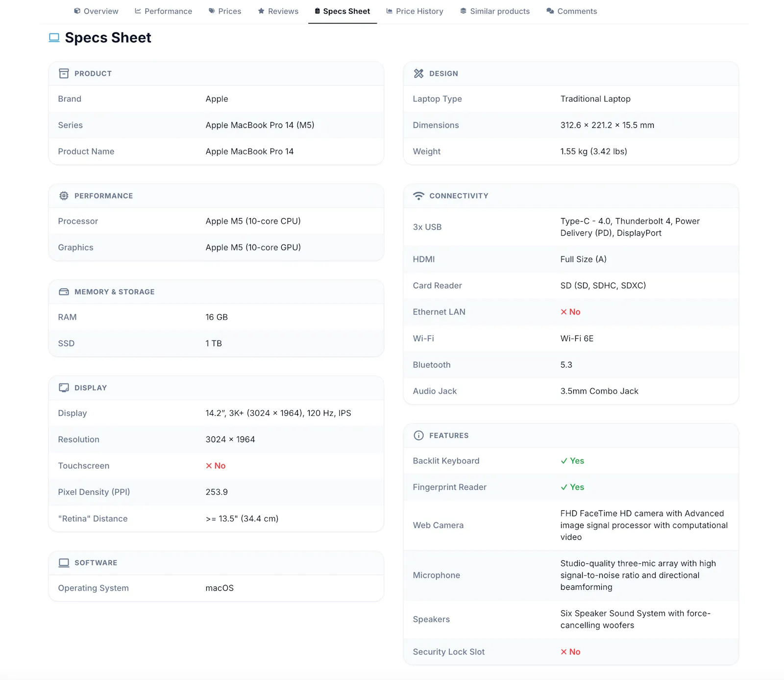
Task: Click the '3x USB' row label
Action: coord(427,227)
